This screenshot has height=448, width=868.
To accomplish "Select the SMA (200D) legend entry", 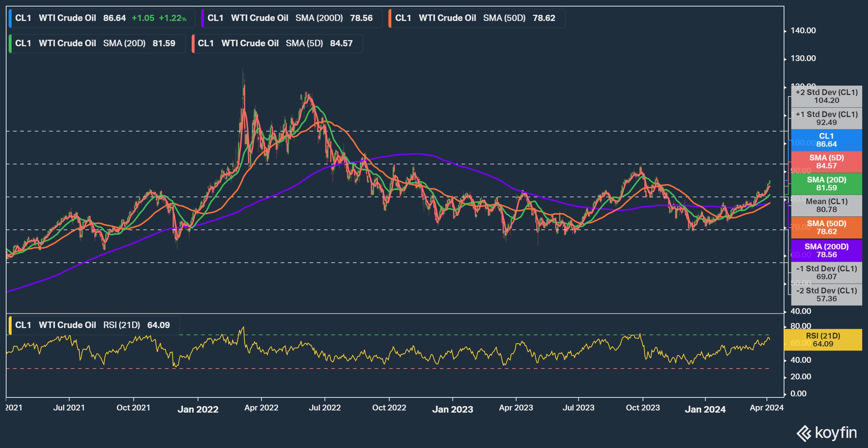I will 292,18.
